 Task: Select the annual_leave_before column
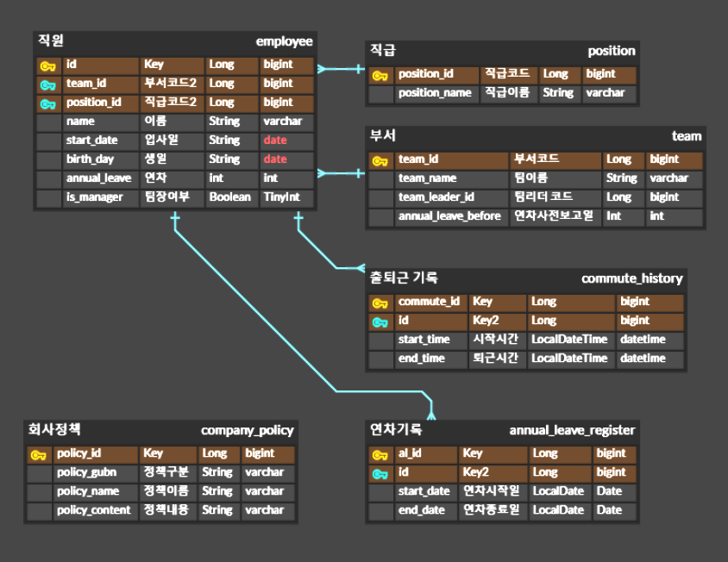[451, 217]
